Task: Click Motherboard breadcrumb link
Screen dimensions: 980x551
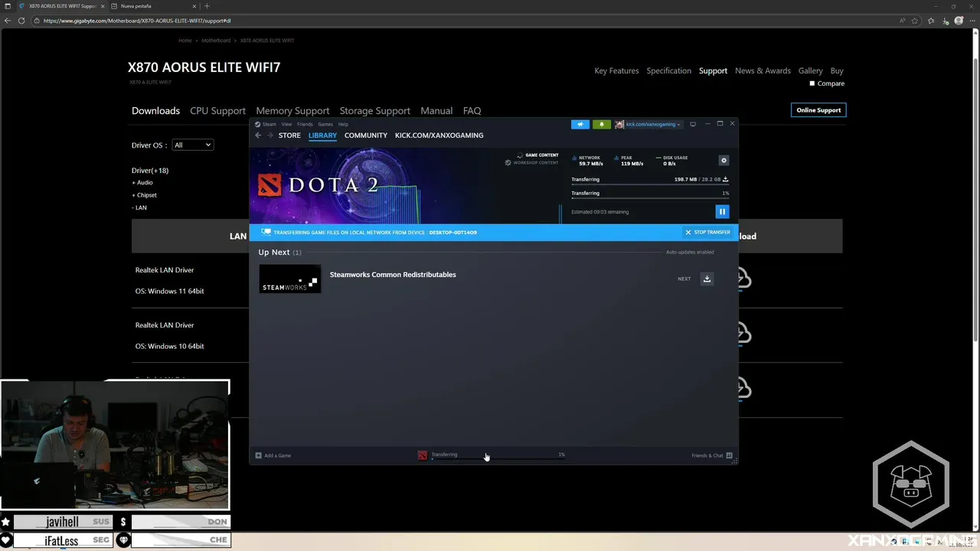Action: (x=216, y=41)
